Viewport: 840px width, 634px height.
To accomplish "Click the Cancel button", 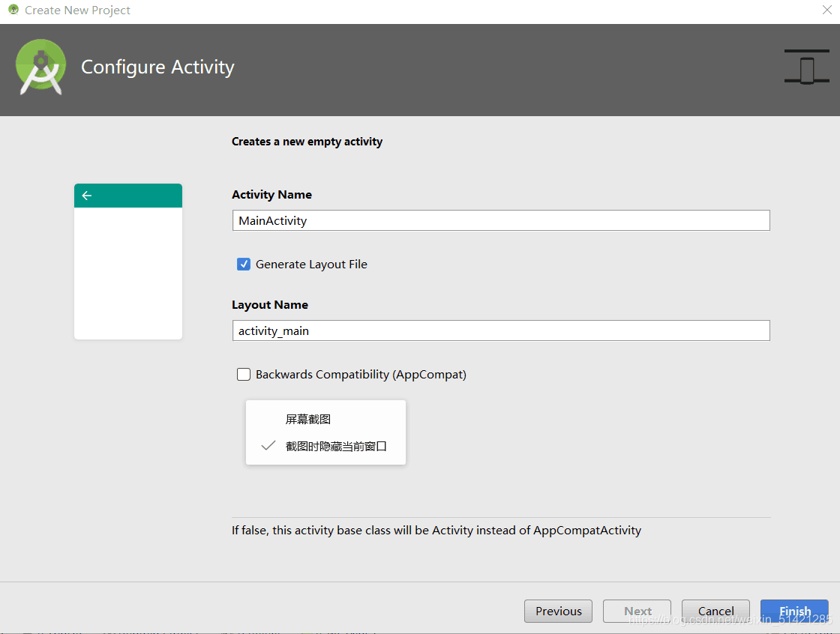I will coord(715,611).
